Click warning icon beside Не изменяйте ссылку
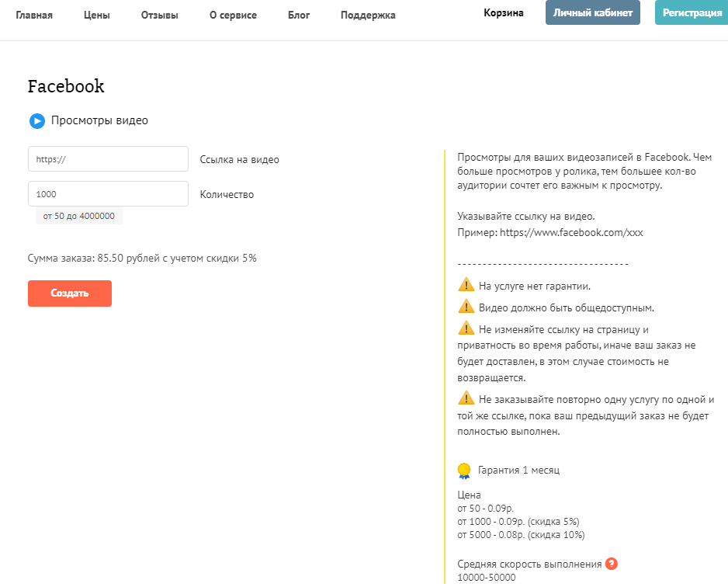The width and height of the screenshot is (728, 587). click(466, 328)
